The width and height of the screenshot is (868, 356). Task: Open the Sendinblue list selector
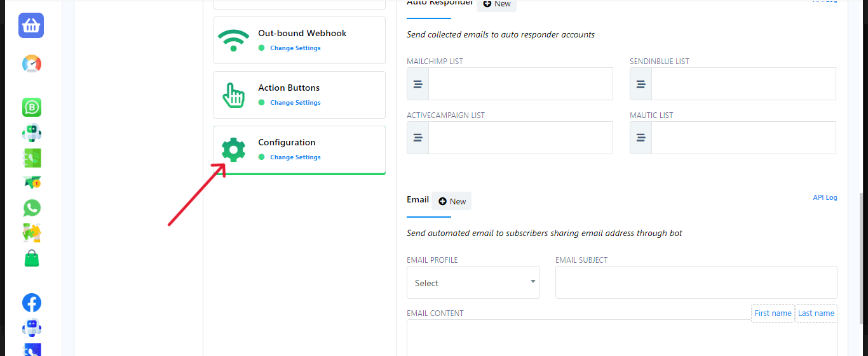(743, 84)
